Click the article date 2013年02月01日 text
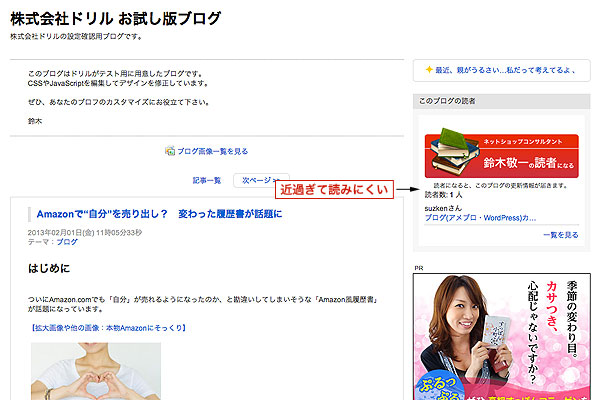The image size is (600, 400). pyautogui.click(x=85, y=233)
